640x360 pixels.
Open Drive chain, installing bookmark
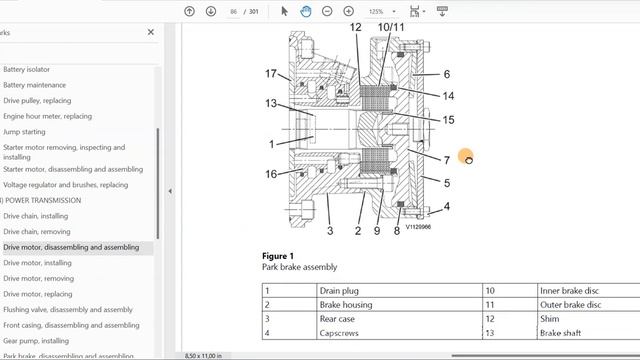click(36, 216)
